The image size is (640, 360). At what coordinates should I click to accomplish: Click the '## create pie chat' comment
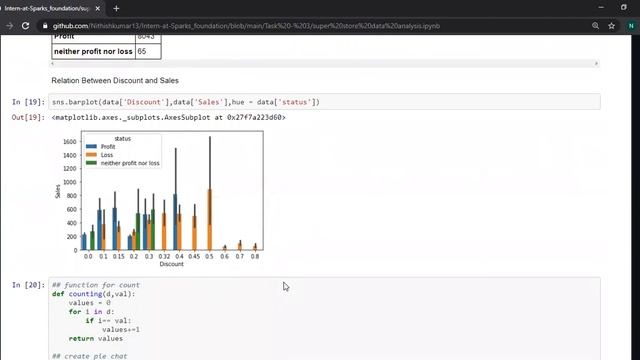89,356
